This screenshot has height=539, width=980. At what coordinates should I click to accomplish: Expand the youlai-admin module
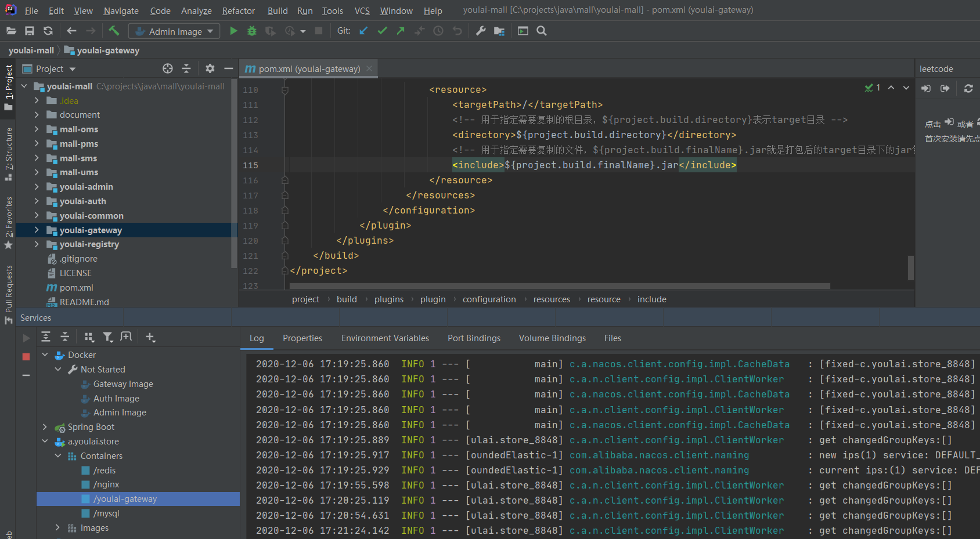click(37, 187)
